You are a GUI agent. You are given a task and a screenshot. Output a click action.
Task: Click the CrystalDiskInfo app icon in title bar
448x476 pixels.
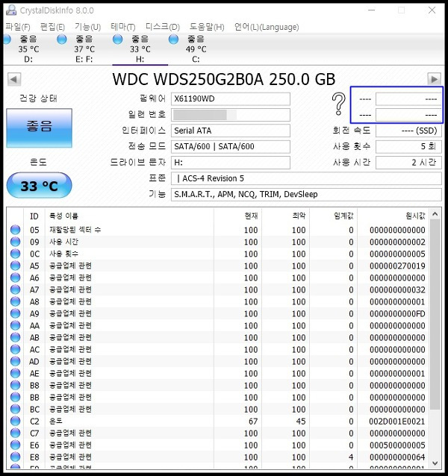pos(11,10)
